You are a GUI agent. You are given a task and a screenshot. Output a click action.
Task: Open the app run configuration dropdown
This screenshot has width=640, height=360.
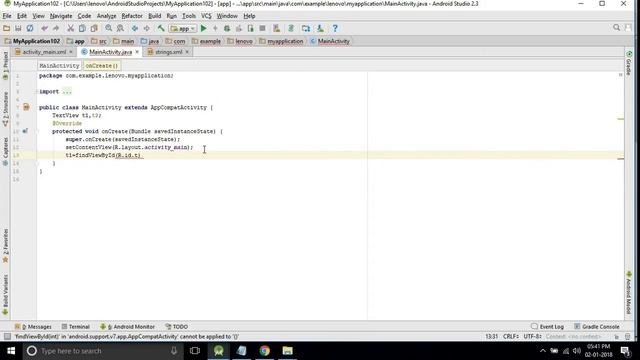(x=183, y=29)
